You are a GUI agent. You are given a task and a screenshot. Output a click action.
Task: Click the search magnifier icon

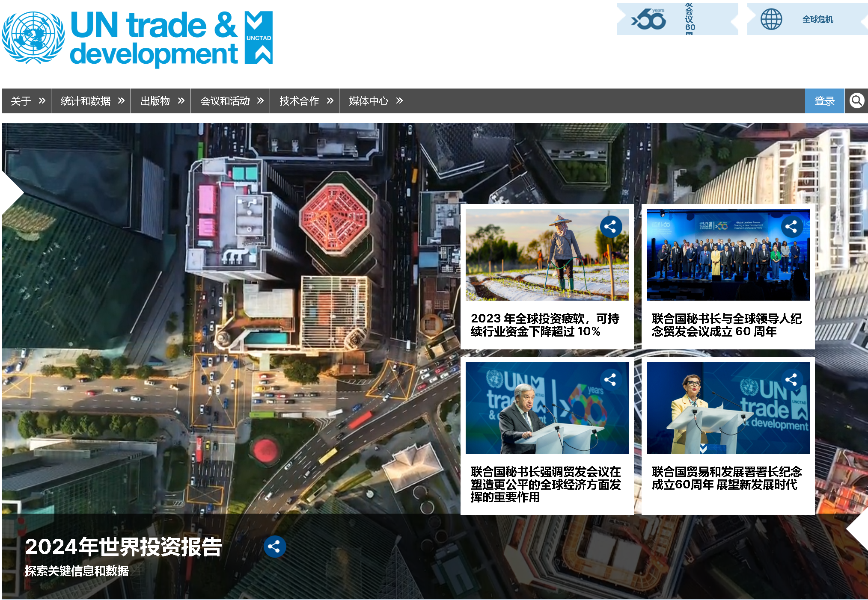(x=856, y=101)
